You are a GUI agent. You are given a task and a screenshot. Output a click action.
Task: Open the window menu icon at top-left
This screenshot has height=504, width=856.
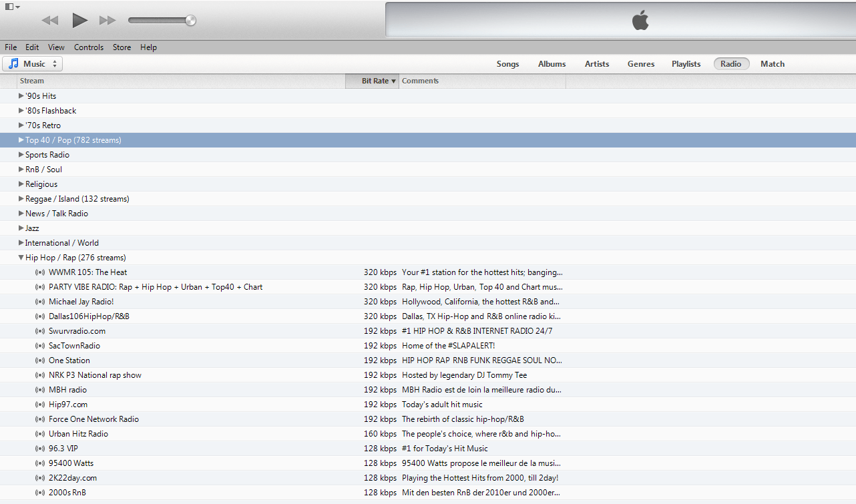tap(13, 7)
